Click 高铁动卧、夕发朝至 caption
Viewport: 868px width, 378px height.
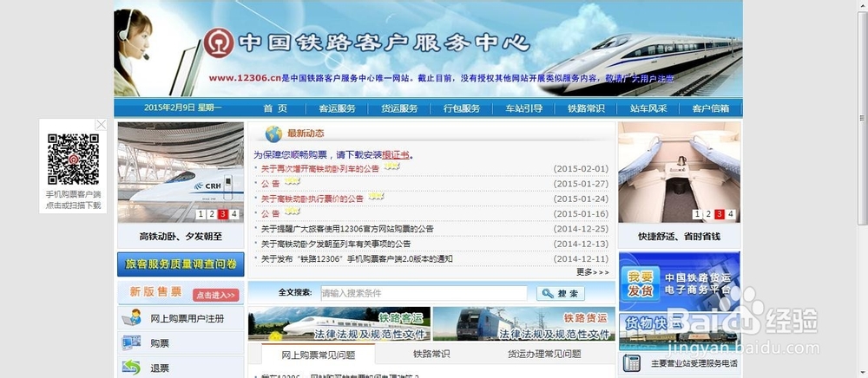point(181,237)
